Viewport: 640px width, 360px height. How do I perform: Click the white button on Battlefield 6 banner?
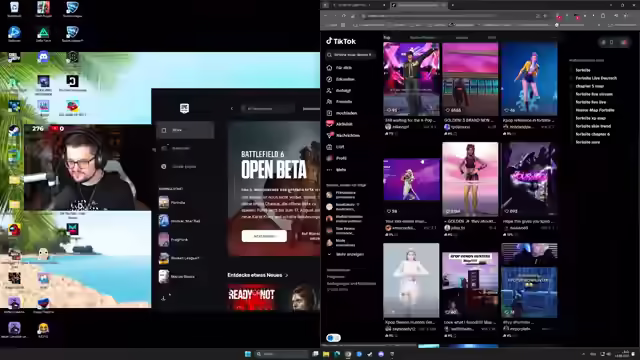[264, 236]
